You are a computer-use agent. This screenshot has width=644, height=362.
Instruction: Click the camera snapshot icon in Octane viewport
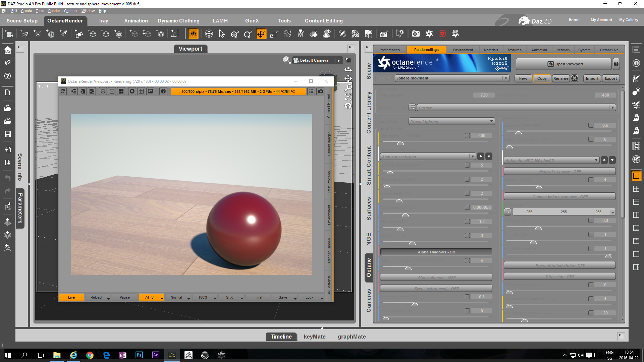click(320, 91)
